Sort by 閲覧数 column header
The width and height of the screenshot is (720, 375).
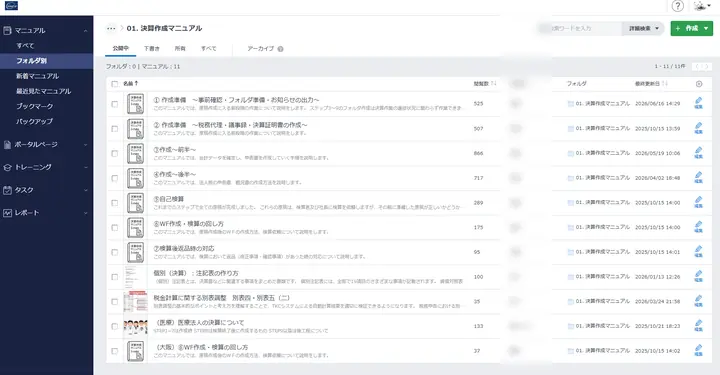click(485, 84)
